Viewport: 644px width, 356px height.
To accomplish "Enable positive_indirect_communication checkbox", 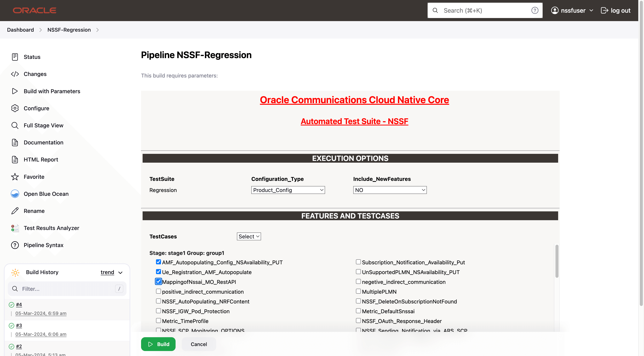I will 158,291.
